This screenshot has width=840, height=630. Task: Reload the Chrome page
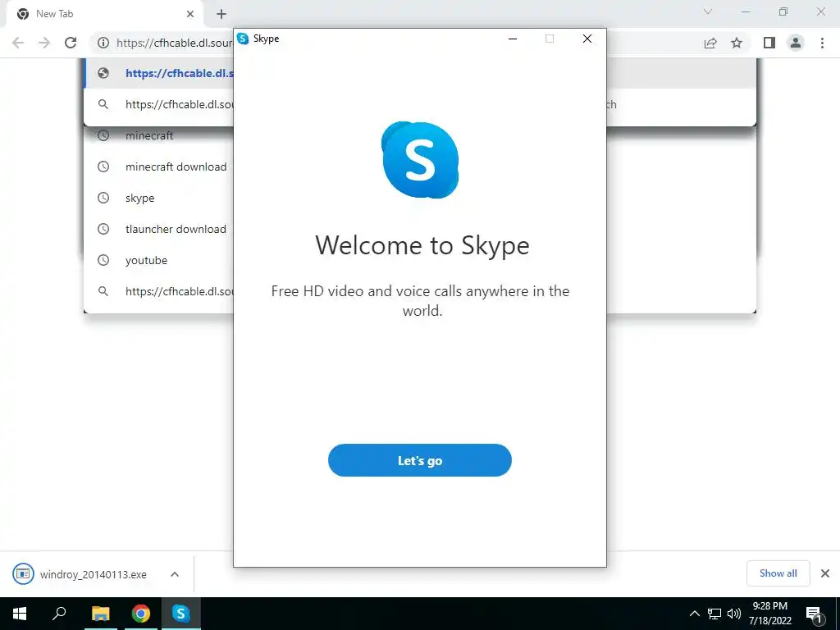tap(71, 43)
